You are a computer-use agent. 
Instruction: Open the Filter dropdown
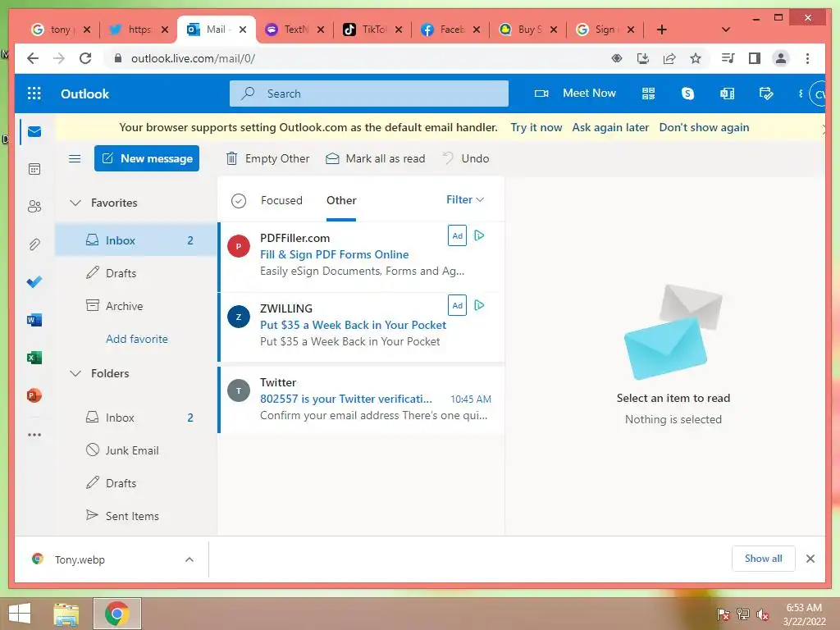[465, 199]
